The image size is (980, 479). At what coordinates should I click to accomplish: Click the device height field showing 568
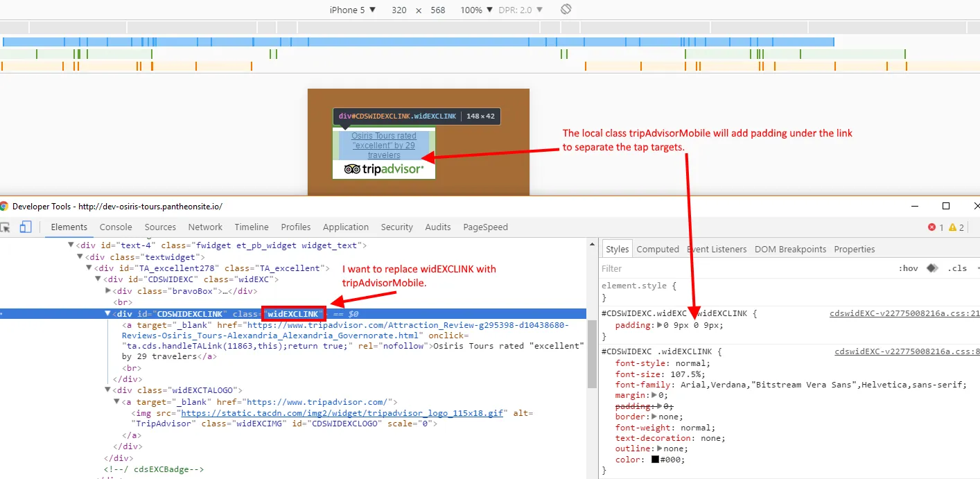point(437,10)
